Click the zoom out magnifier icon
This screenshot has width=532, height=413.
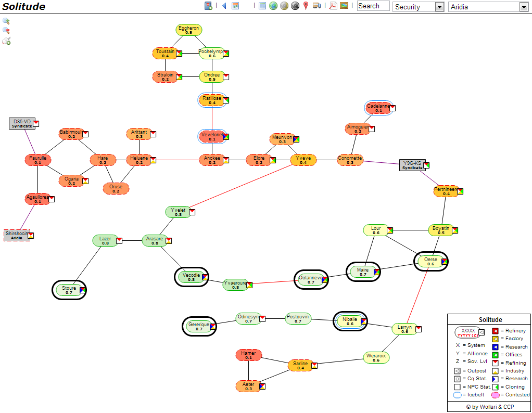coord(6,31)
